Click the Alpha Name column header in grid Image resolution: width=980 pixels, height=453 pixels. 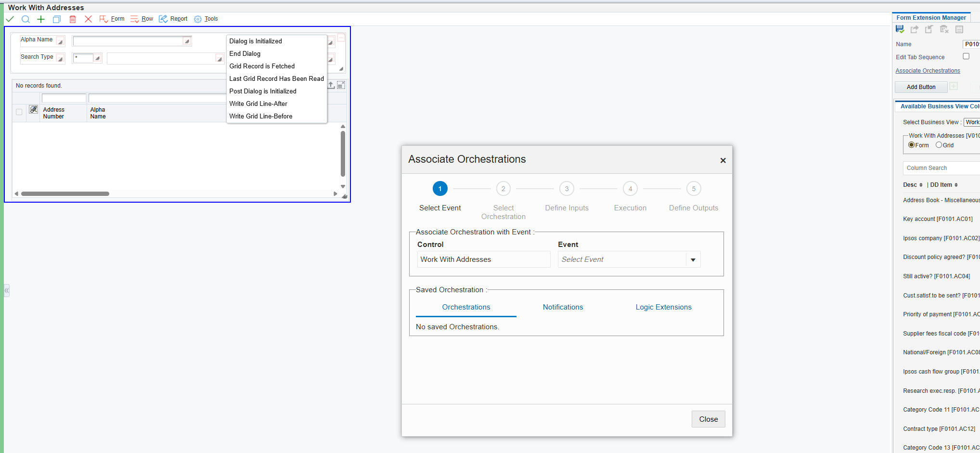[x=98, y=113]
